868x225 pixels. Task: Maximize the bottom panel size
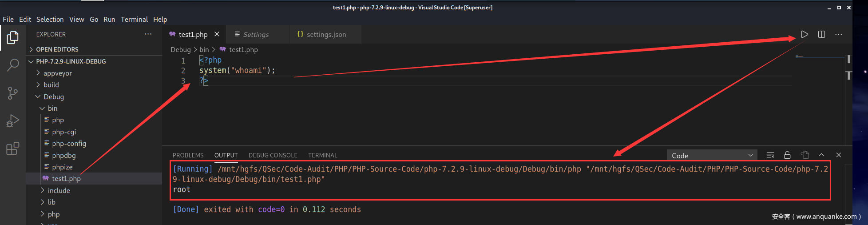[821, 155]
